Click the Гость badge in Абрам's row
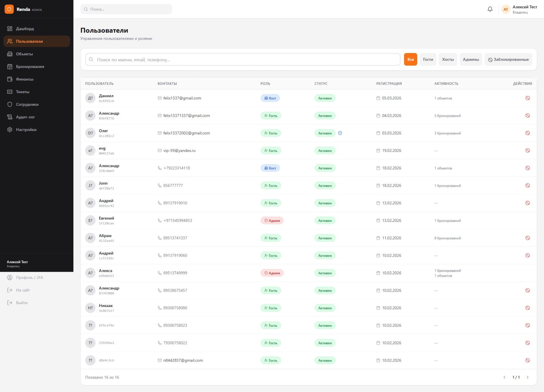544x392 pixels. (x=271, y=238)
